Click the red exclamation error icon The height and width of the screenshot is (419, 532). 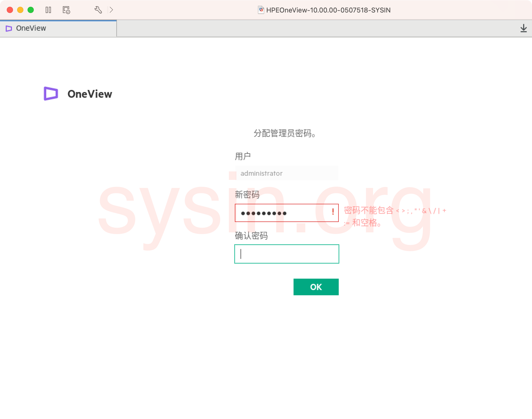[x=333, y=212]
